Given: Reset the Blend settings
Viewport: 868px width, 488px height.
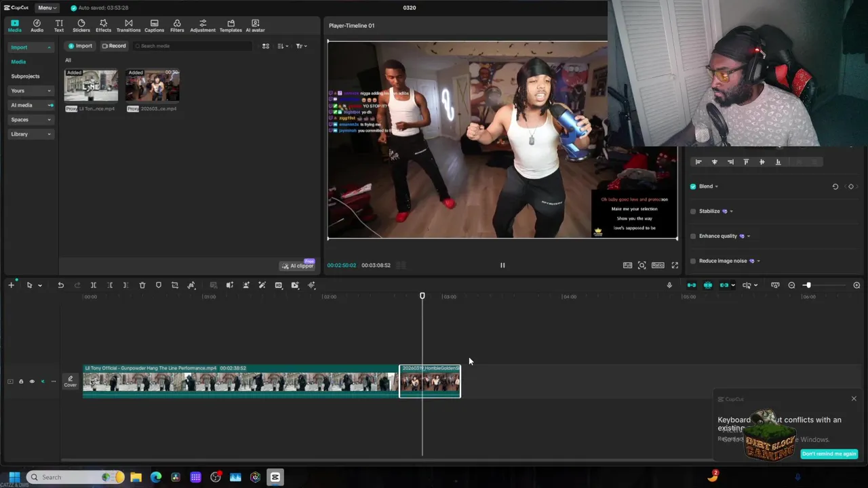Looking at the screenshot, I should [x=835, y=186].
